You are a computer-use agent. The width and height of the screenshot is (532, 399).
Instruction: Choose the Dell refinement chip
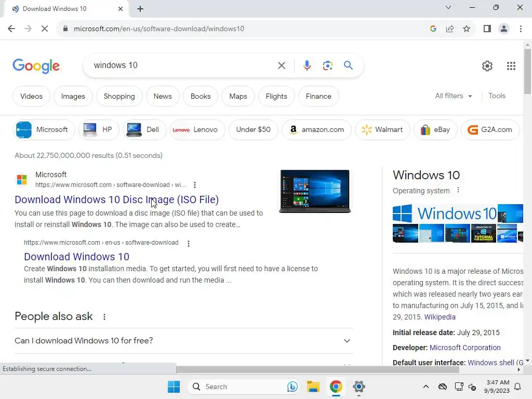[x=144, y=129]
